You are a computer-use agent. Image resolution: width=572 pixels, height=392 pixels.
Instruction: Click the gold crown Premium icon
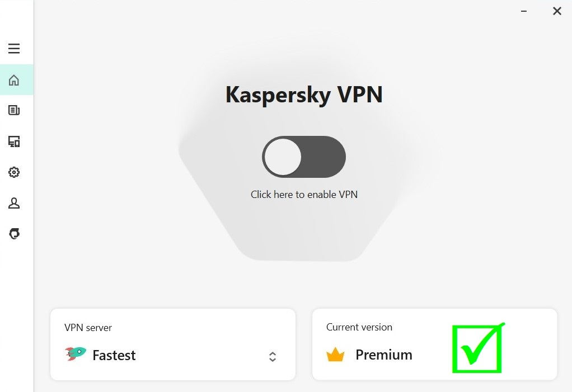(x=335, y=355)
